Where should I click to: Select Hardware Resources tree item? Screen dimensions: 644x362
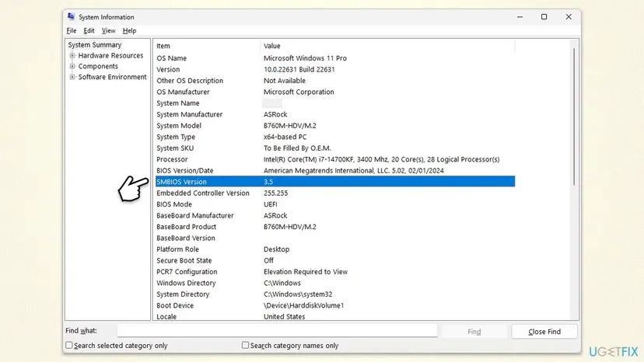[111, 55]
